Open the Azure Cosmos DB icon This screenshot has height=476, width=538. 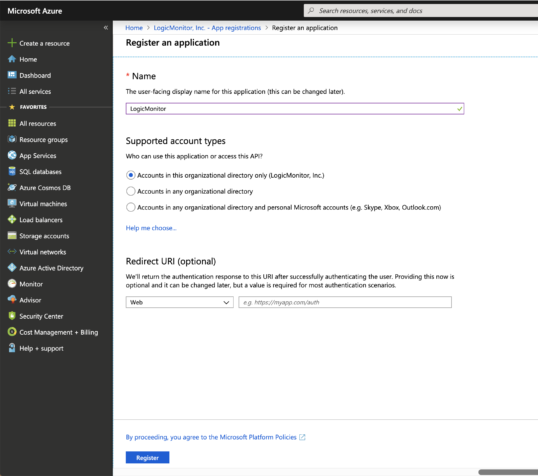point(12,187)
